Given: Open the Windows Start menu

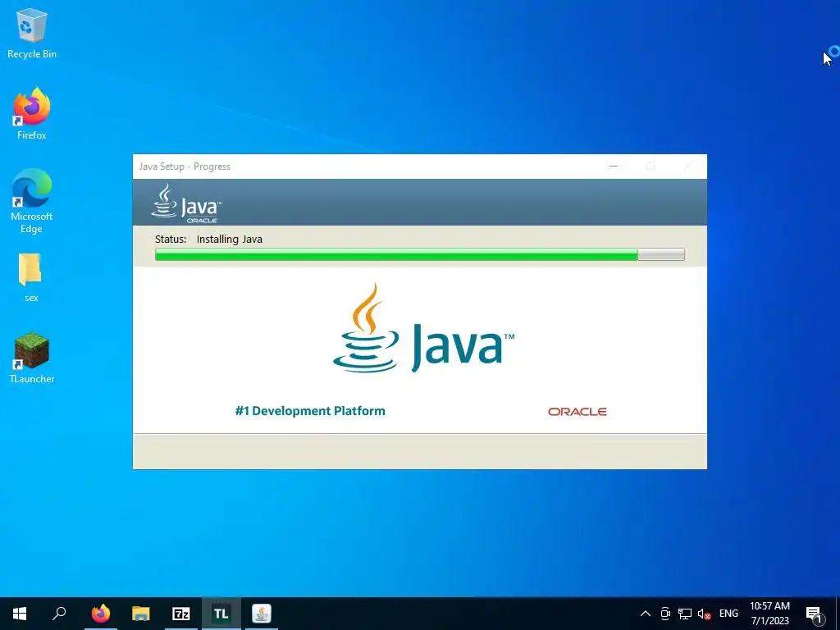Looking at the screenshot, I should point(20,614).
